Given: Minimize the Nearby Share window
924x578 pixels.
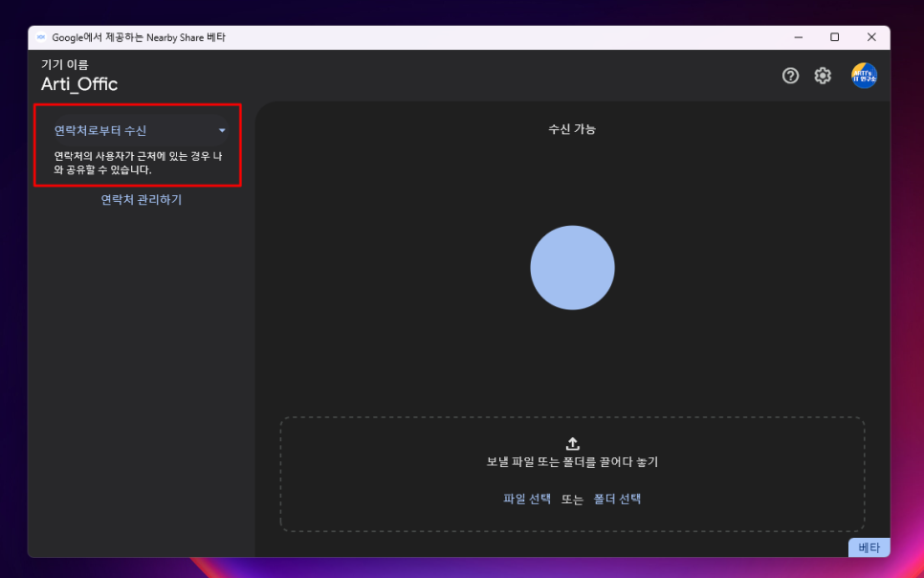Looking at the screenshot, I should pyautogui.click(x=798, y=37).
